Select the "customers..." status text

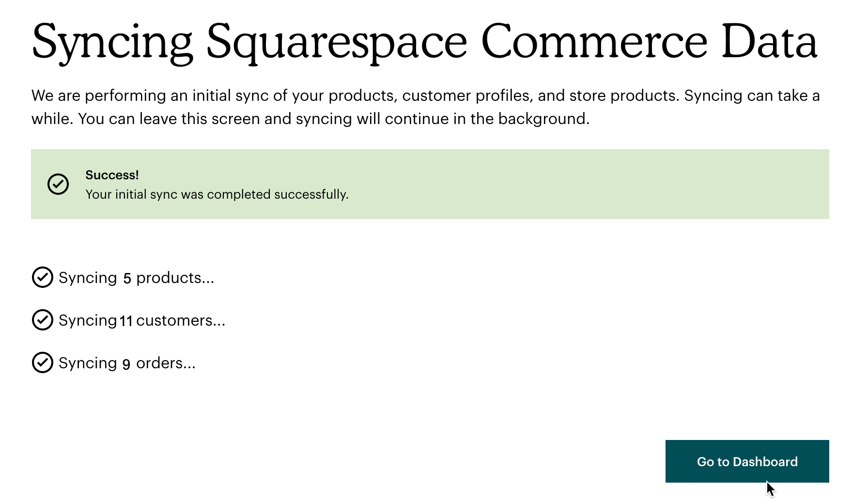(x=181, y=320)
